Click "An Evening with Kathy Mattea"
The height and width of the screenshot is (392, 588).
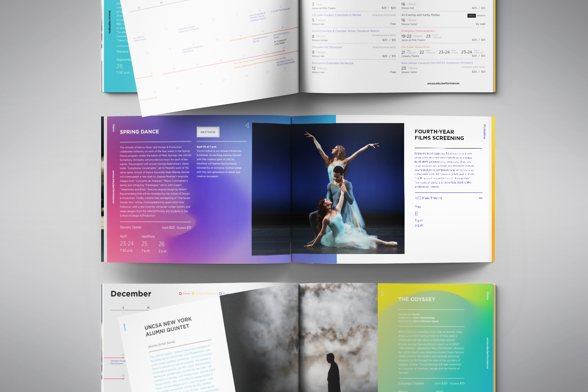click(420, 15)
